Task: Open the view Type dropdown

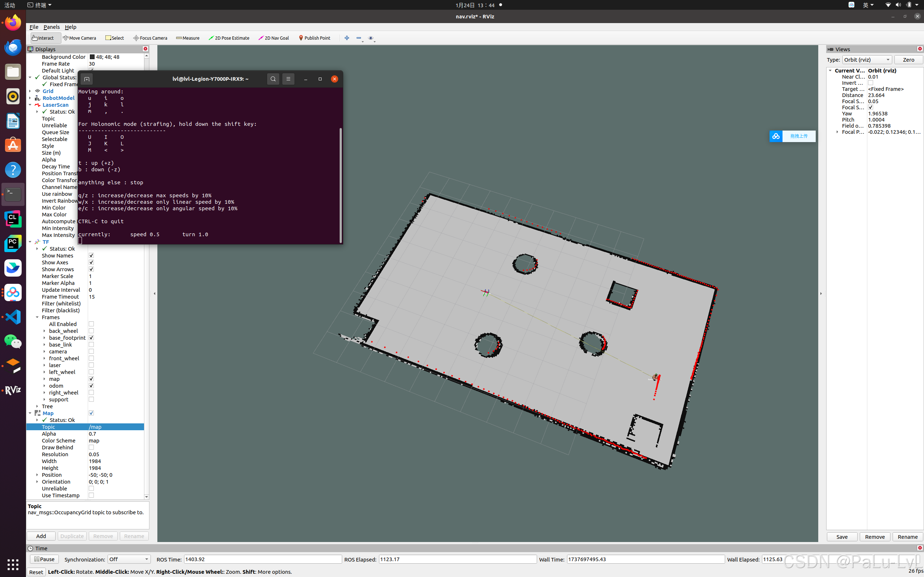Action: (x=867, y=60)
